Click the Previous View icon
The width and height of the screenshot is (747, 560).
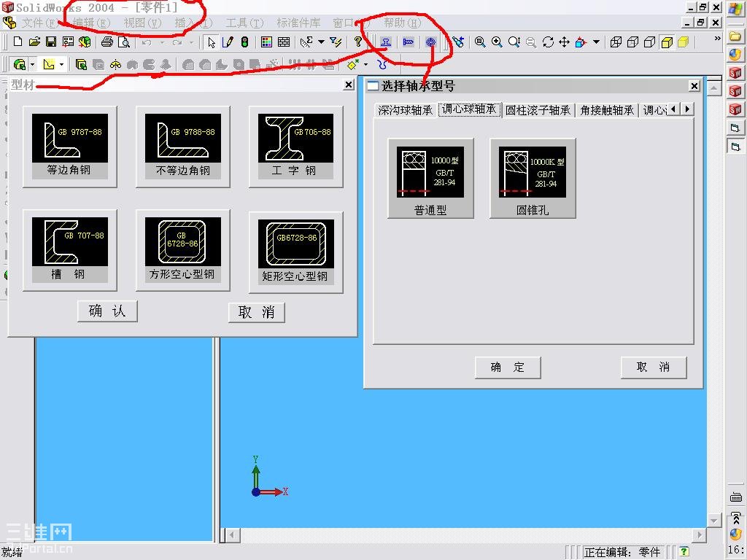click(458, 42)
